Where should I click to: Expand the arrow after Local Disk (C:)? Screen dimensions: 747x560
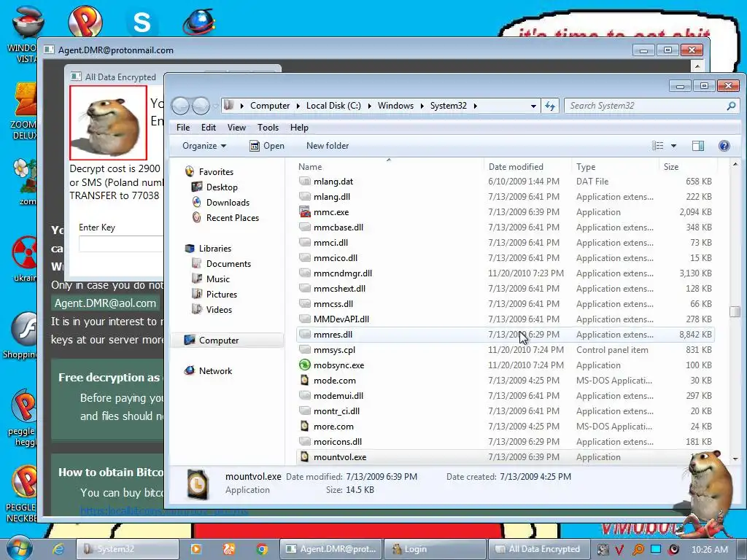coord(369,106)
